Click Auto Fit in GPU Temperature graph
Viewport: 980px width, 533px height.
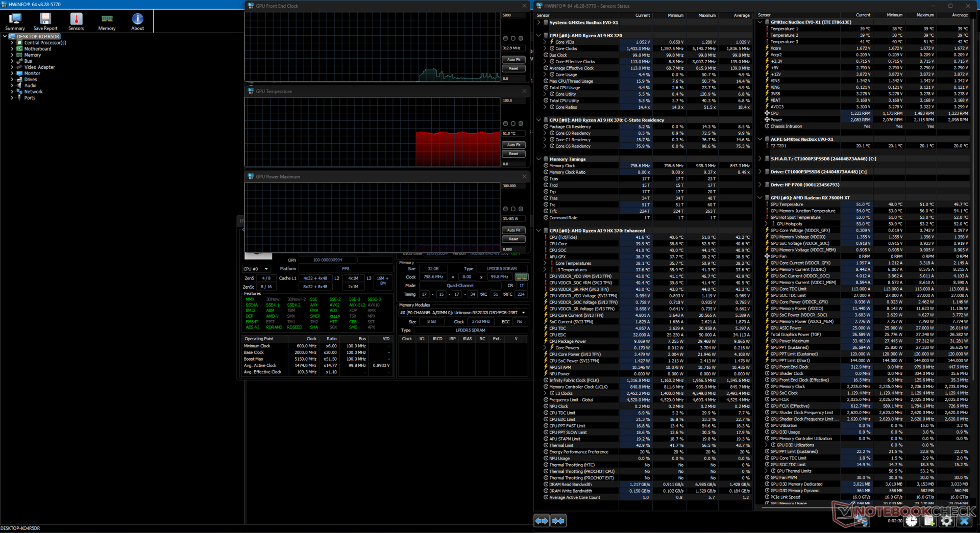pos(513,145)
